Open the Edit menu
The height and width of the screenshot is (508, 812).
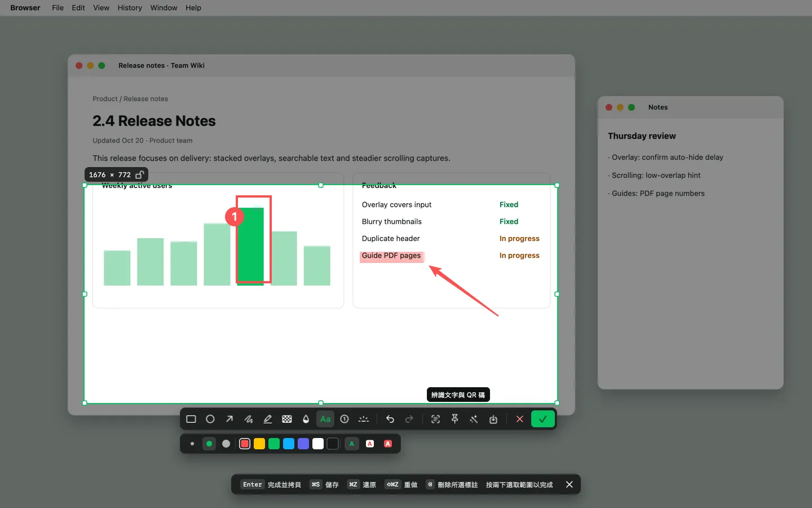78,8
